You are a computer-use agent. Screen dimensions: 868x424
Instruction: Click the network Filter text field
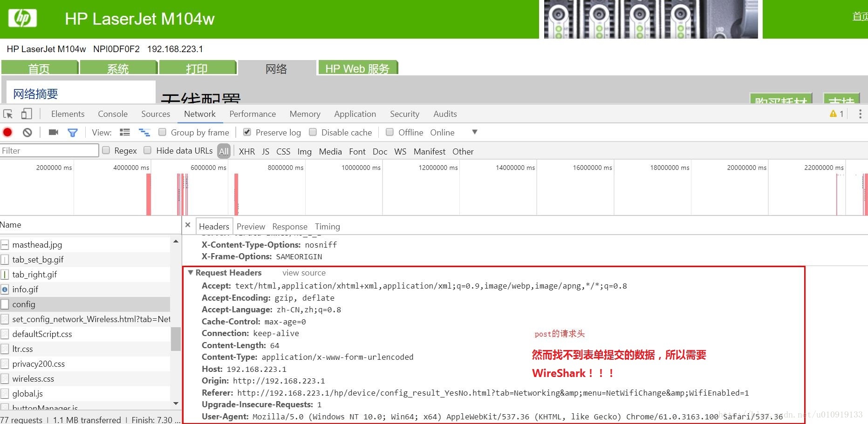(x=49, y=150)
